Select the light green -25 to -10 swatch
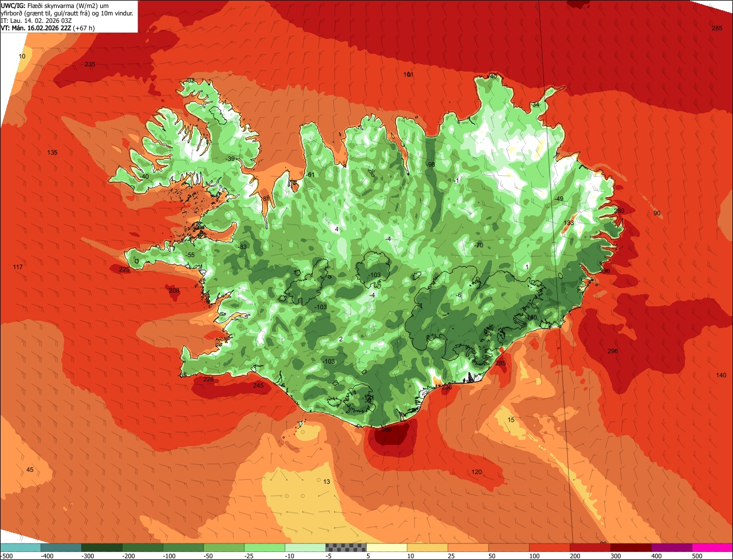The height and width of the screenshot is (560, 733). [x=264, y=547]
